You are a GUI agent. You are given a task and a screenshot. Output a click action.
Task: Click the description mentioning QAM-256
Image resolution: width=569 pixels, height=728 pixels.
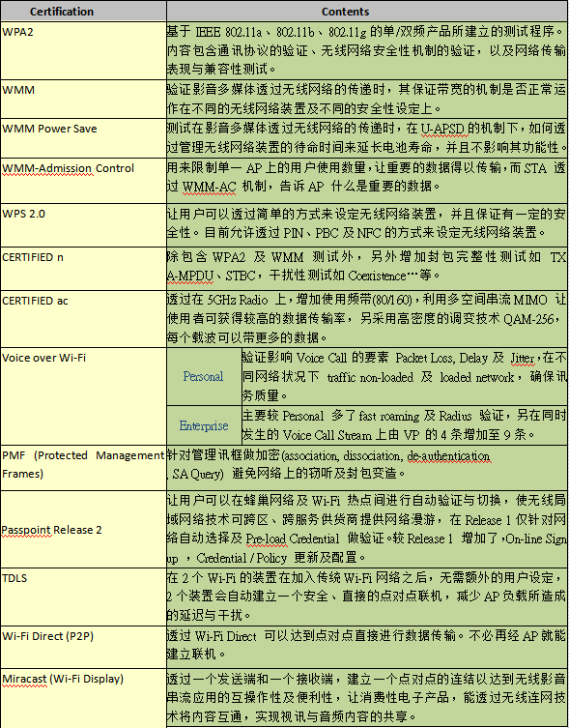(x=367, y=318)
